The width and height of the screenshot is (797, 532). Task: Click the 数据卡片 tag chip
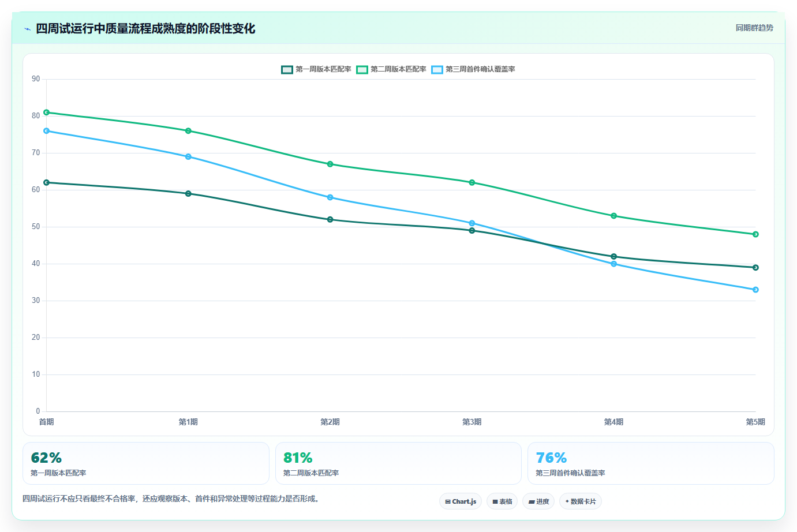click(581, 501)
